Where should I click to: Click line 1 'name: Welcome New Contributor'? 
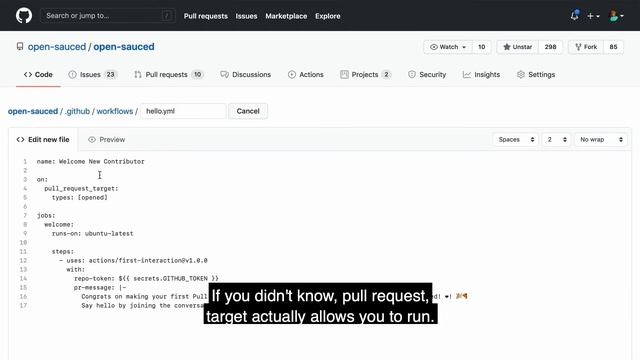[x=91, y=162]
